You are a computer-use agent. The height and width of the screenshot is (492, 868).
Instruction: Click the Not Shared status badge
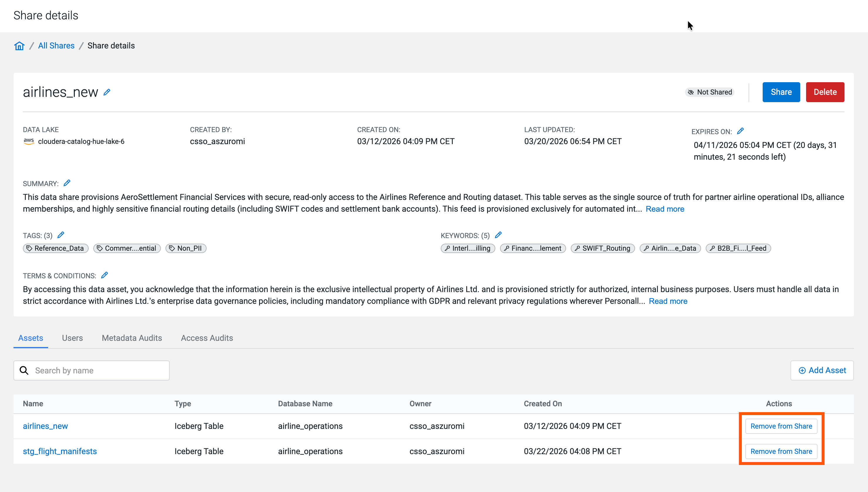tap(710, 92)
